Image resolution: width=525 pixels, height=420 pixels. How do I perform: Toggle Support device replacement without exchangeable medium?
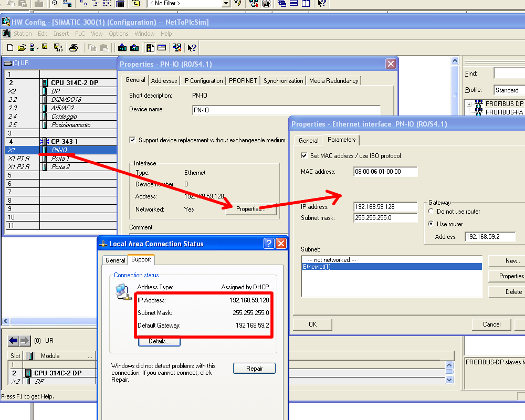coord(133,140)
